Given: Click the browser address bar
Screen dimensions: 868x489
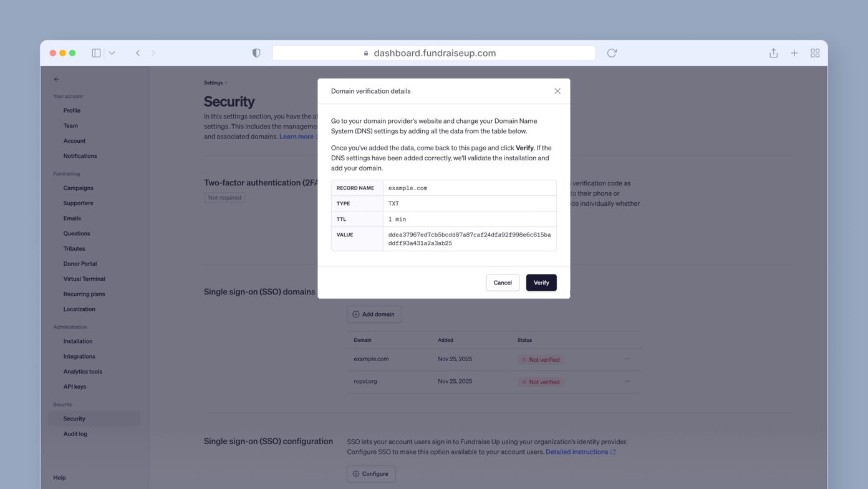Looking at the screenshot, I should (x=433, y=53).
